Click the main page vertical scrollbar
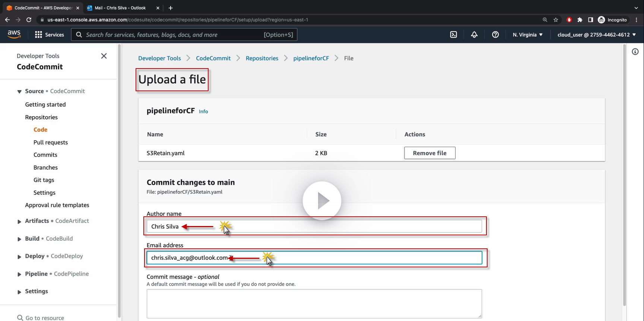The width and height of the screenshot is (644, 321). tap(625, 175)
